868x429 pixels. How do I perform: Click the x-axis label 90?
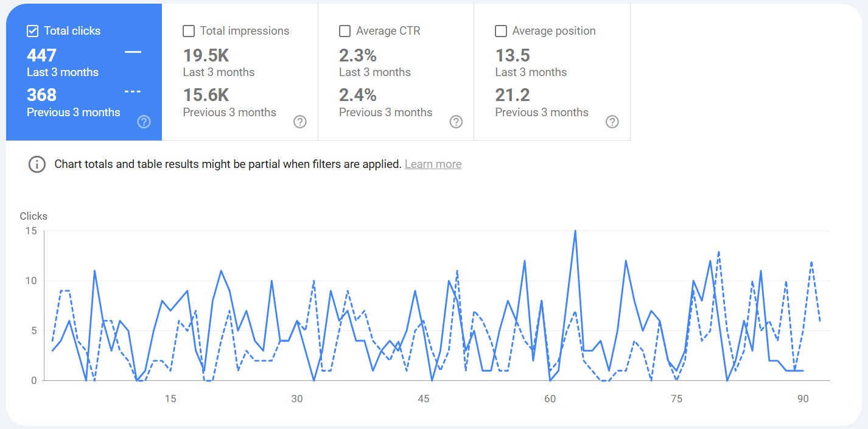(803, 399)
